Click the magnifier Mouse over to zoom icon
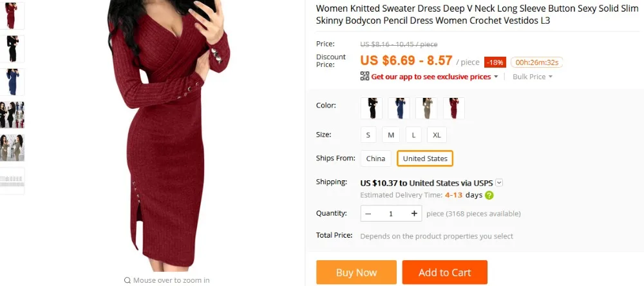Image resolution: width=644 pixels, height=286 pixels. (x=128, y=280)
